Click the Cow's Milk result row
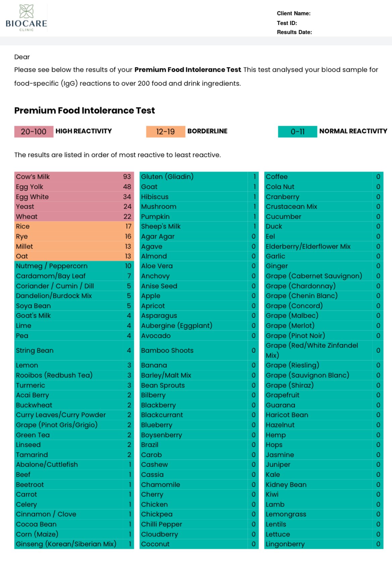The width and height of the screenshot is (392, 575). click(74, 177)
